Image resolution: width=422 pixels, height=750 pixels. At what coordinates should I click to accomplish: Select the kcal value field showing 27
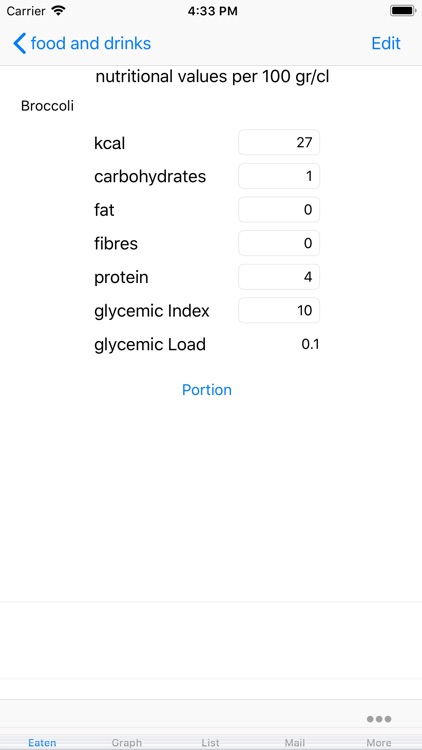(x=279, y=143)
